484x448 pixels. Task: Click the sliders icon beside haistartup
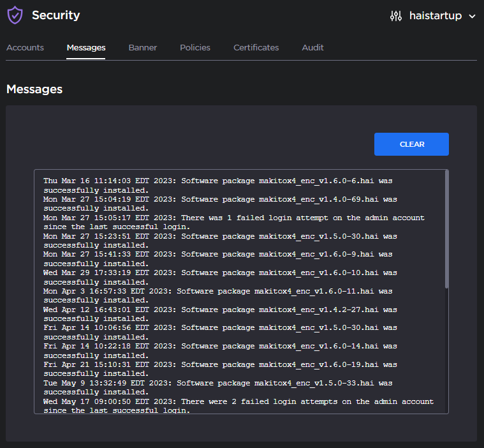396,16
